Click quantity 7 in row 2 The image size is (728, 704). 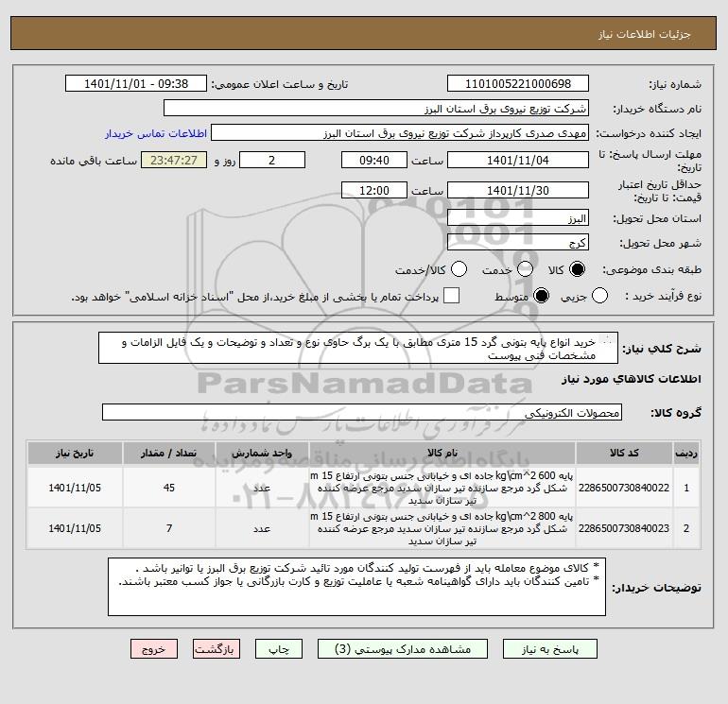tap(169, 528)
